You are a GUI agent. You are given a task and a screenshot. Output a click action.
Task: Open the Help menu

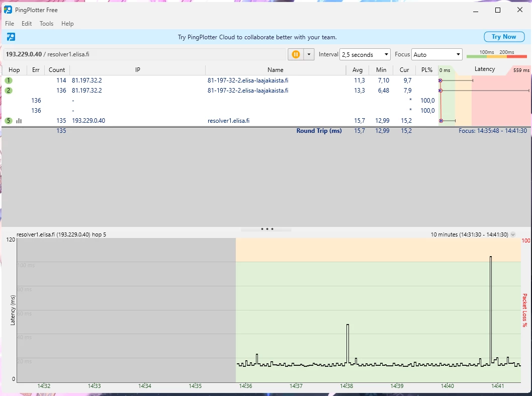point(67,24)
